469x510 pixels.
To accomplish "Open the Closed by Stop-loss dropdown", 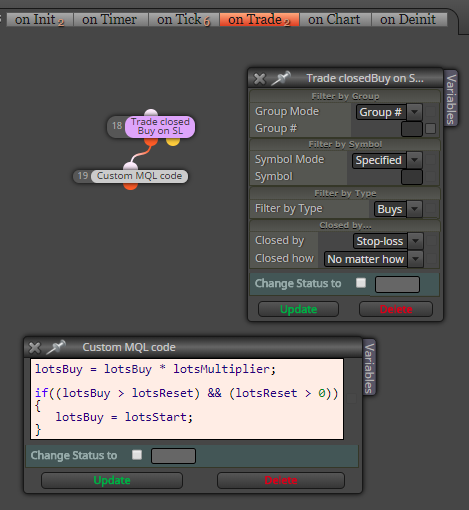I will [415, 241].
